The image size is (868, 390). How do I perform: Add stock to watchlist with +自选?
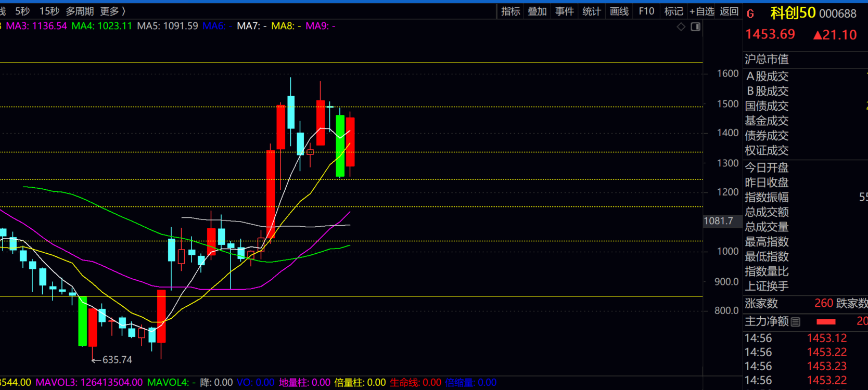click(701, 11)
